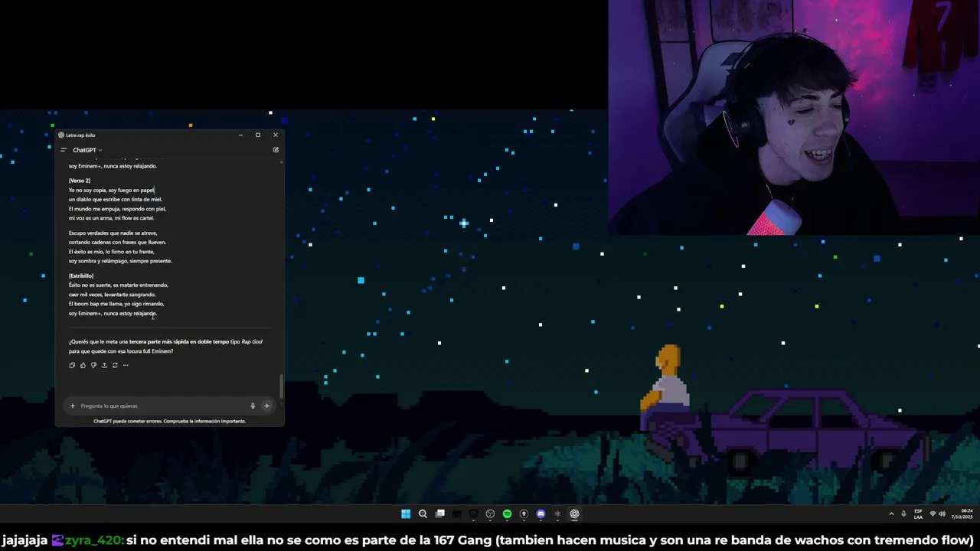Switch the ESP LAA input language

[918, 514]
